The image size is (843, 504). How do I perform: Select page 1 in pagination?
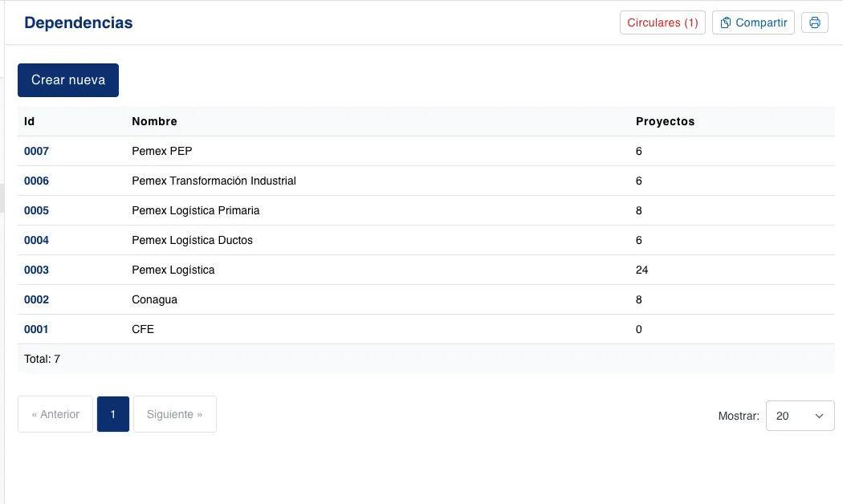tap(113, 414)
